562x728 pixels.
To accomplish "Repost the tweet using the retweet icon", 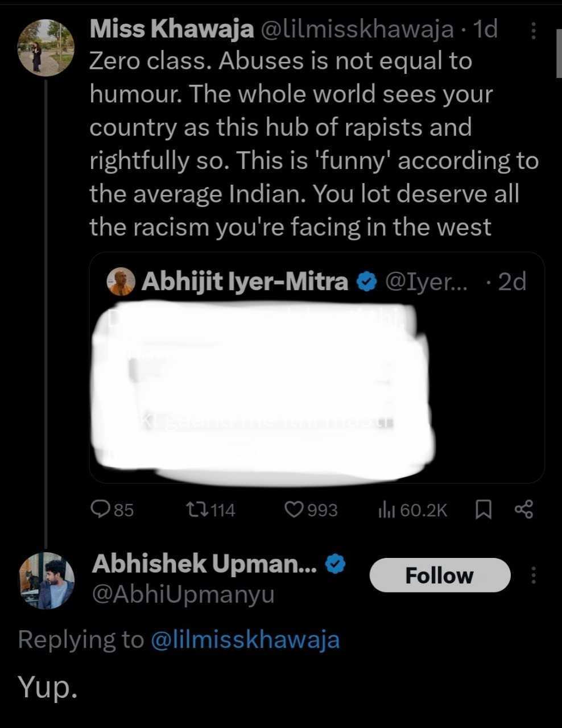I will (x=193, y=510).
